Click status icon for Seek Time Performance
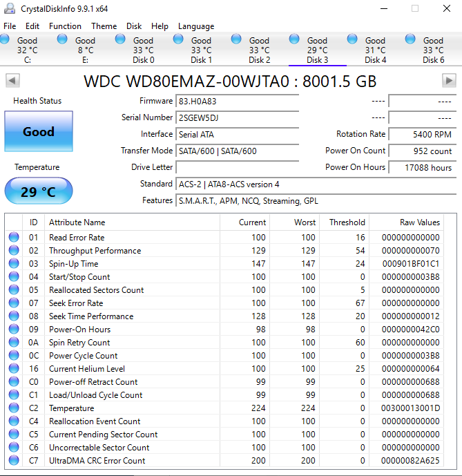Image resolution: width=462 pixels, height=476 pixels. pyautogui.click(x=14, y=316)
